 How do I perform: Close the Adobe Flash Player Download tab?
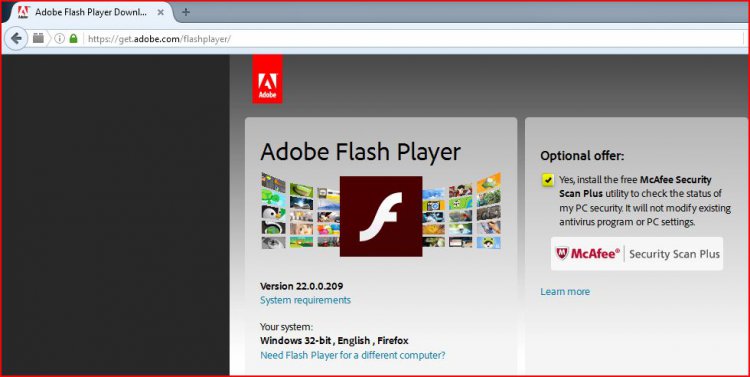click(x=161, y=12)
